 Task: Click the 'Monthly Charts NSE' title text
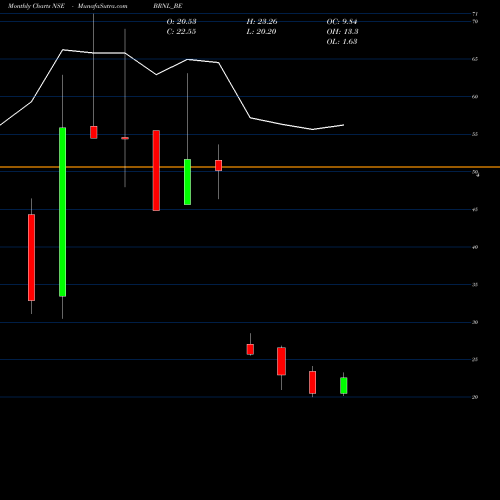pyautogui.click(x=36, y=6)
